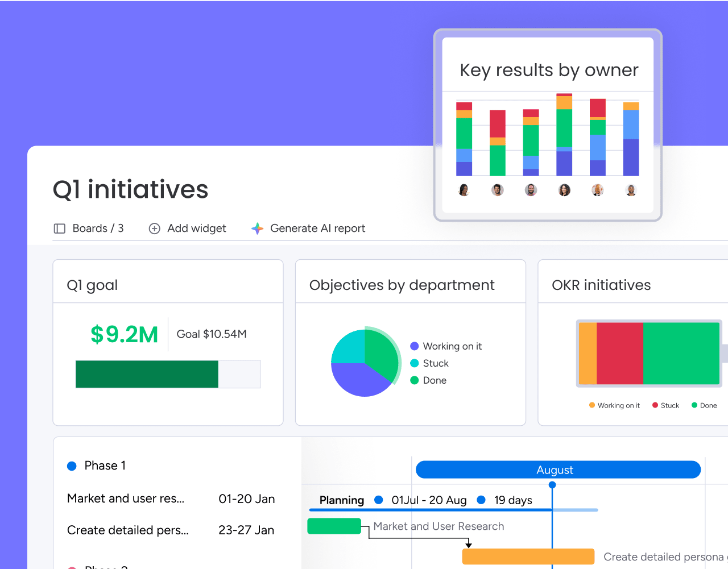Click the 01-20 Jan date
Viewport: 728px width, 569px height.
(247, 499)
